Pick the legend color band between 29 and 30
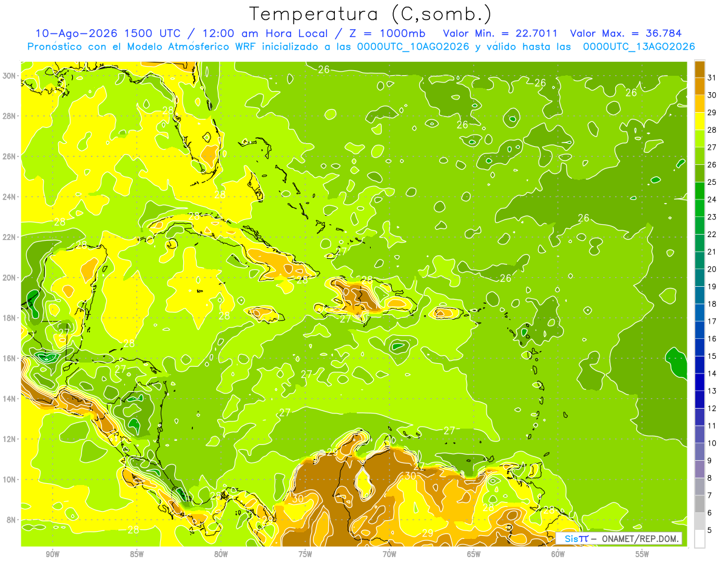 pos(699,104)
